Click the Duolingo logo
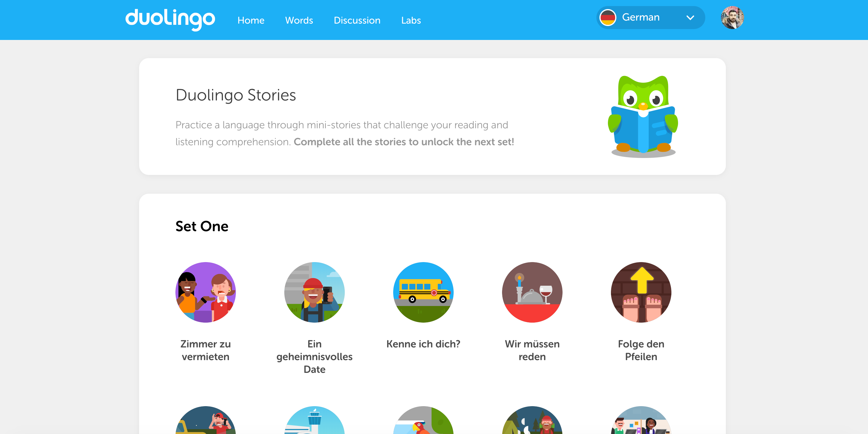This screenshot has height=434, width=868. (x=170, y=20)
